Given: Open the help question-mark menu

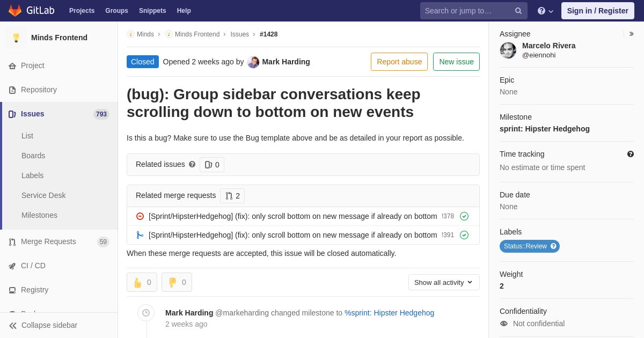Looking at the screenshot, I should coord(545,11).
